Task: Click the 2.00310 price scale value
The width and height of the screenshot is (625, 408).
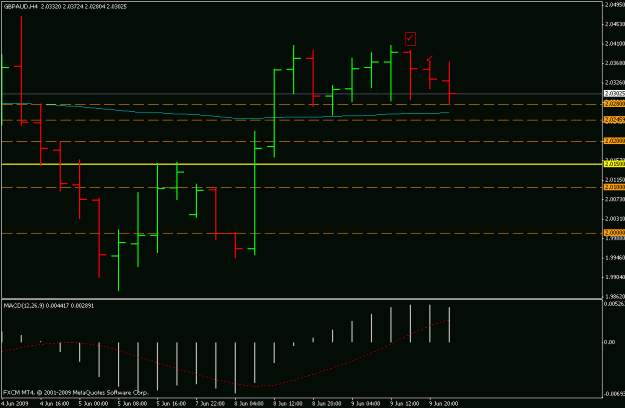Action: [x=615, y=219]
